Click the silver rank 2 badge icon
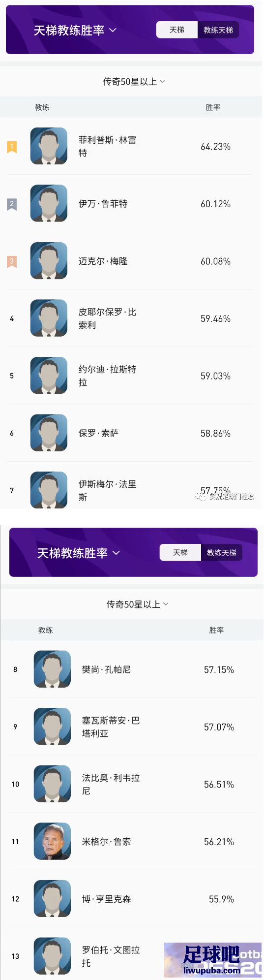 (12, 204)
